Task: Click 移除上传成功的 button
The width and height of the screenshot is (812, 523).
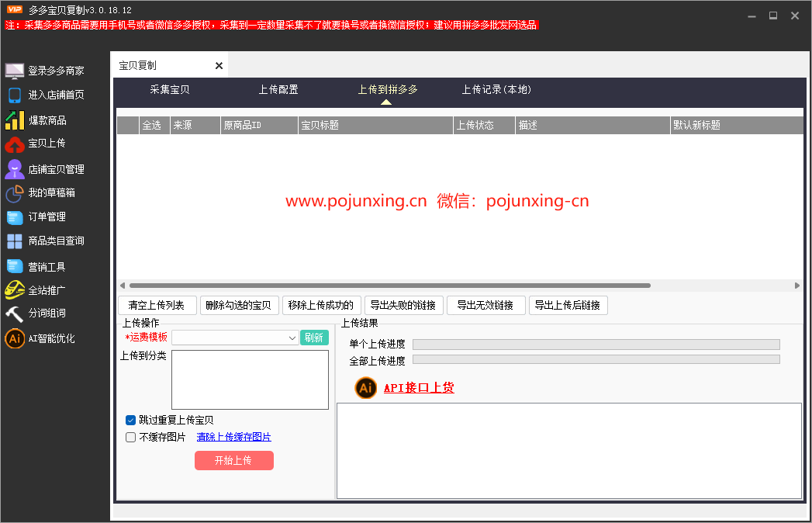Action: (322, 305)
